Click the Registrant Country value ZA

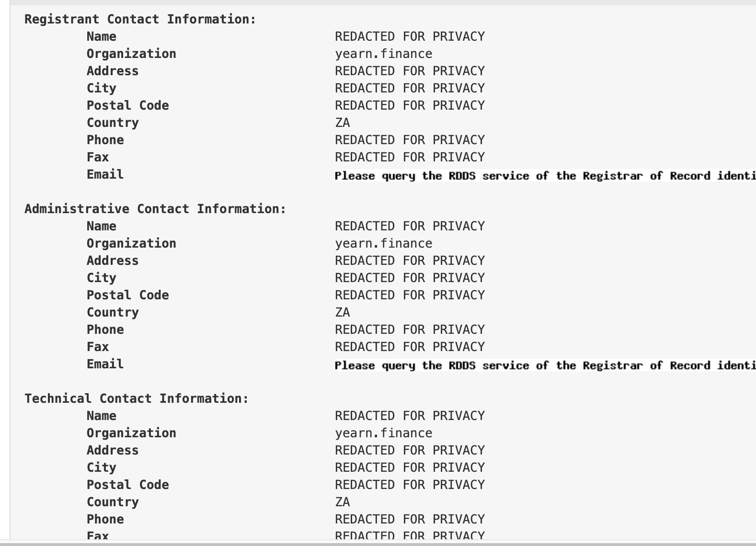[x=343, y=123]
